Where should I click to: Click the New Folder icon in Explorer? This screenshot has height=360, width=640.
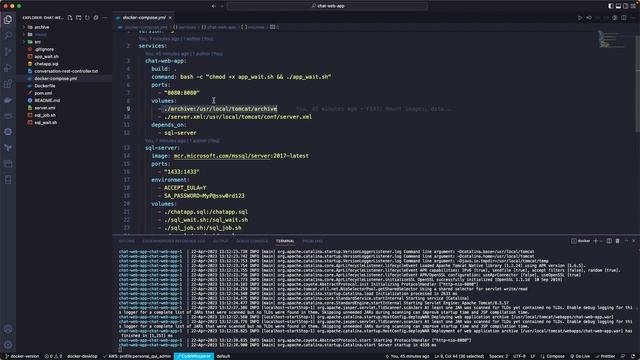pyautogui.click(x=79, y=18)
